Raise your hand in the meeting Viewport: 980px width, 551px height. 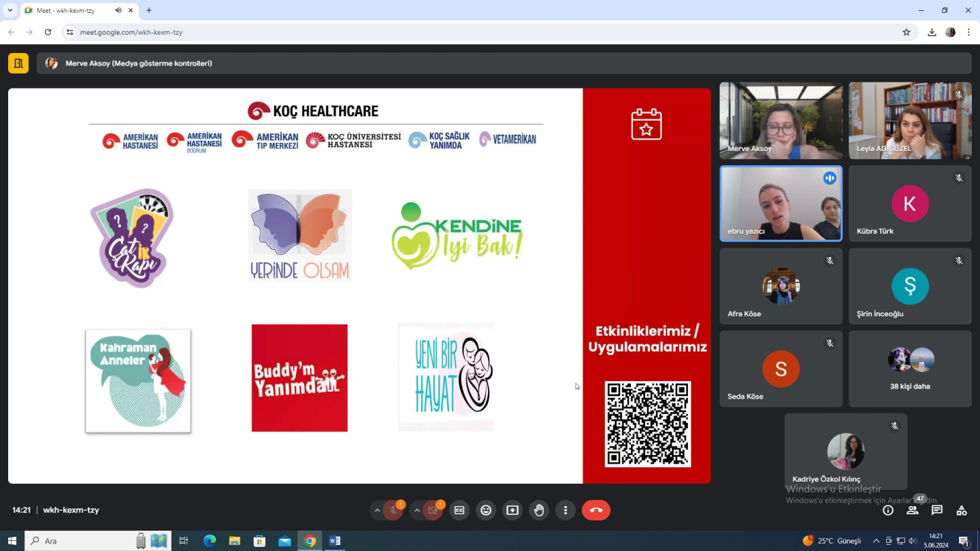pyautogui.click(x=539, y=510)
